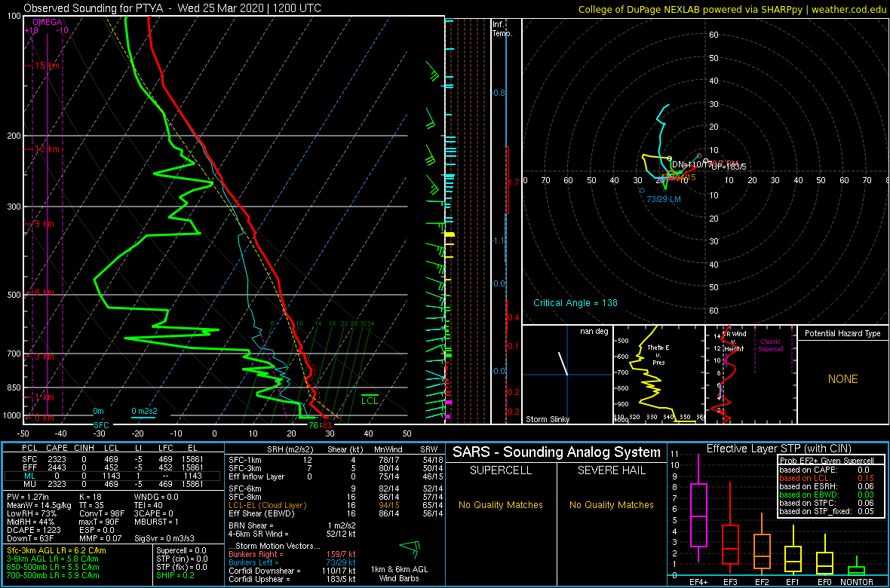Click the EF3 axis label
890x588 pixels.
(x=731, y=581)
